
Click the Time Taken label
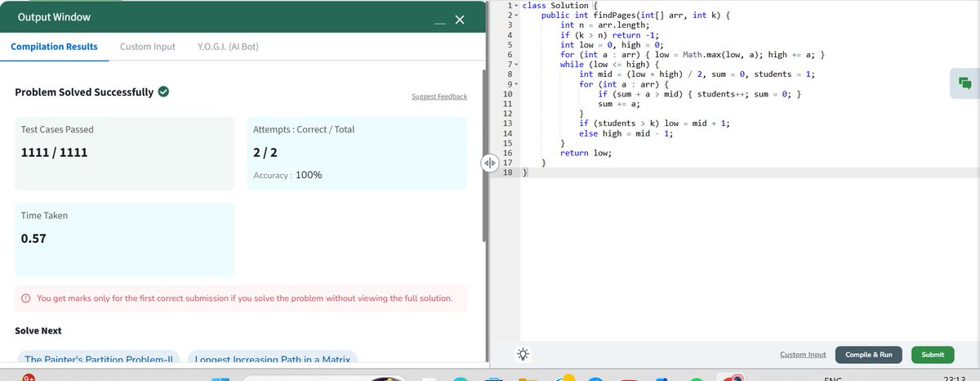tap(44, 215)
